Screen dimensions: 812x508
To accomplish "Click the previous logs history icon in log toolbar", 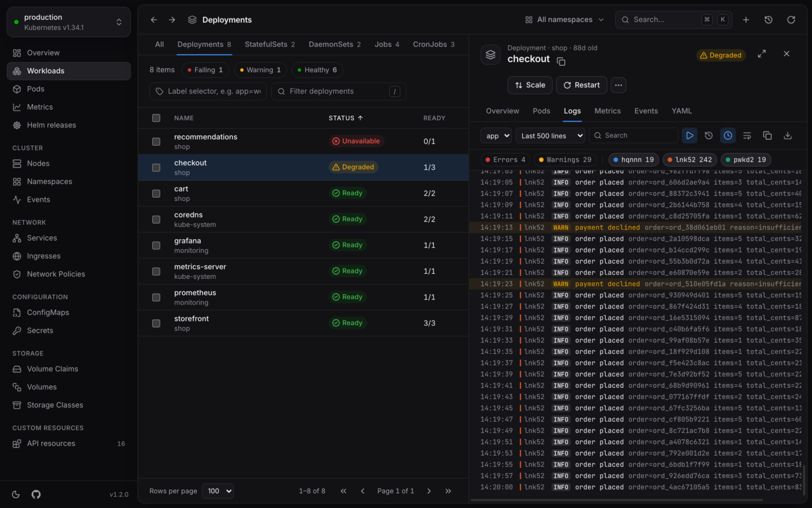I will tap(709, 135).
